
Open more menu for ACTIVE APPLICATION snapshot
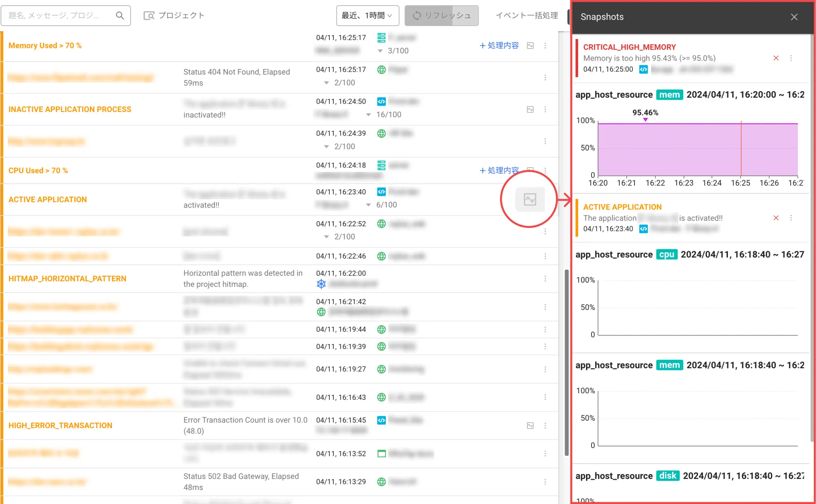click(x=791, y=218)
